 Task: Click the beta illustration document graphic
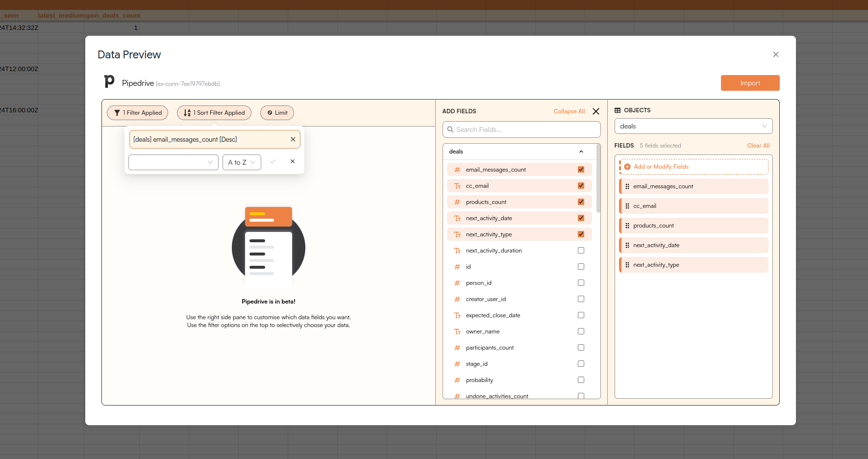pyautogui.click(x=269, y=247)
